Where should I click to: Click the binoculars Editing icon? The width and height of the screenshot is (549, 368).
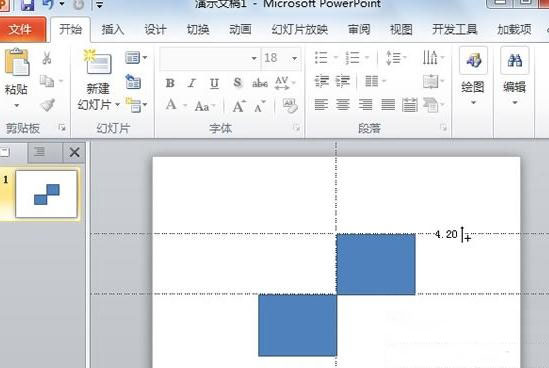514,60
